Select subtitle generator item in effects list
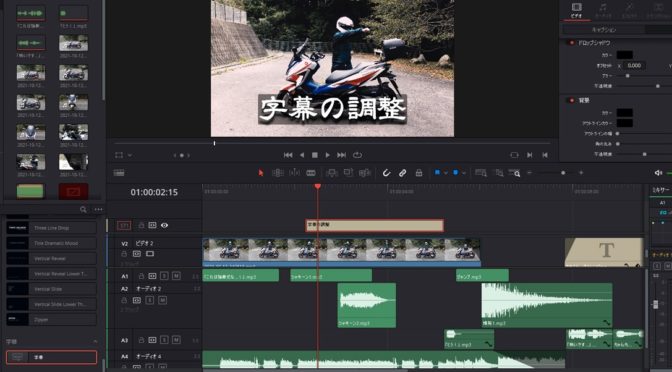This screenshot has height=372, width=672. click(x=51, y=357)
